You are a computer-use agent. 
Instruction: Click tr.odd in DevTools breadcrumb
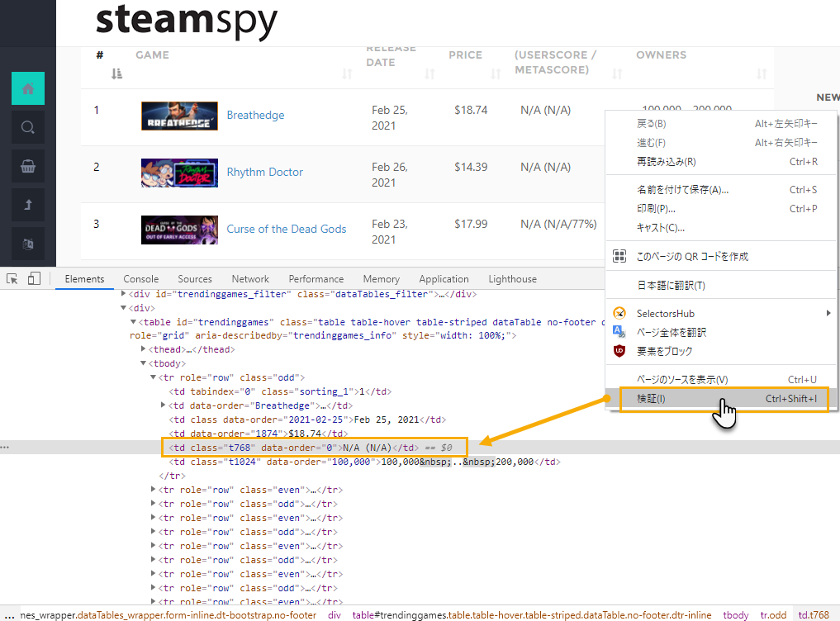pos(773,615)
